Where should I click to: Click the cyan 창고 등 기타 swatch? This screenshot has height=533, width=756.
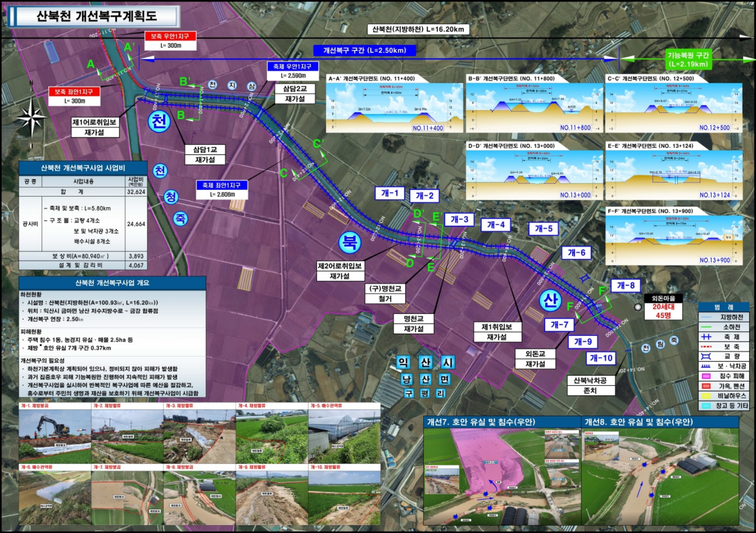706,406
